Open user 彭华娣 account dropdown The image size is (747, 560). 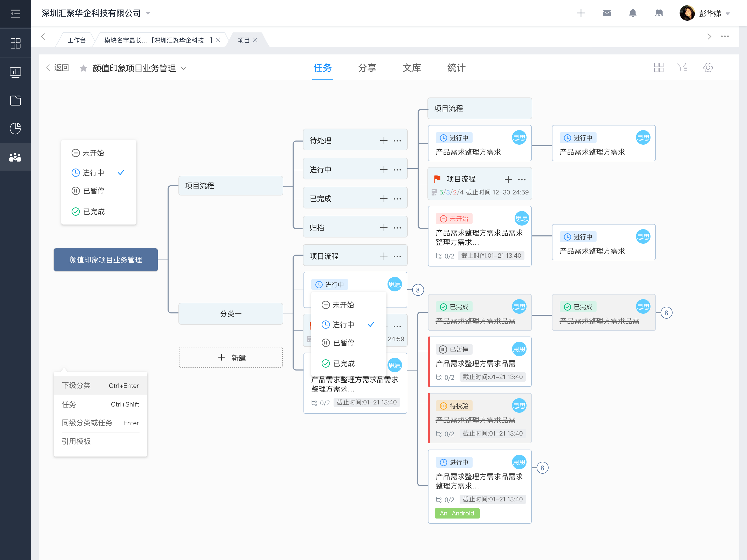[728, 14]
